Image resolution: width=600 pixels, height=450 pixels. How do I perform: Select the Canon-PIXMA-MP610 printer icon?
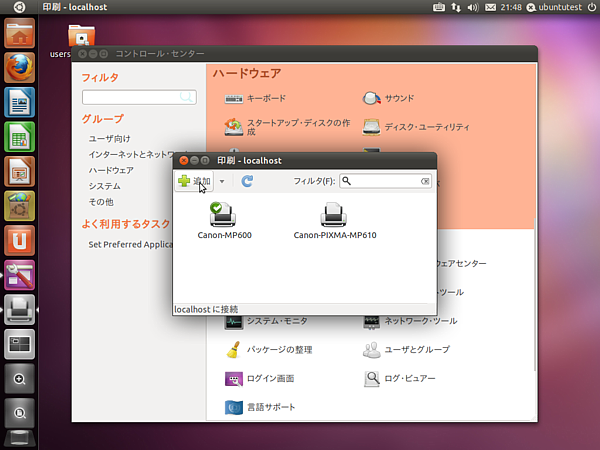333,214
